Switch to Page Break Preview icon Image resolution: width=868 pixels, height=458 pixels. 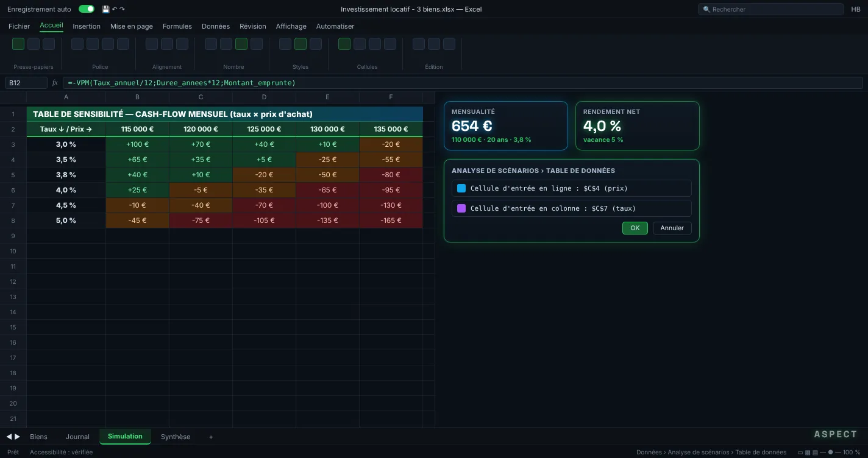tap(815, 453)
